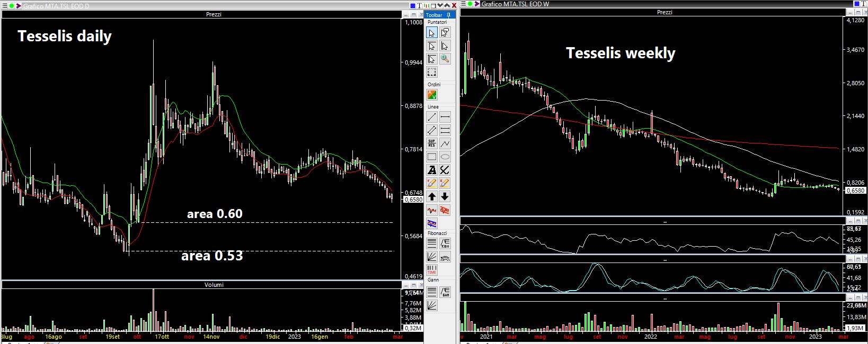The image size is (868, 344).
Task: Click the 0,6580 price tag on weekly chart
Action: (855, 191)
